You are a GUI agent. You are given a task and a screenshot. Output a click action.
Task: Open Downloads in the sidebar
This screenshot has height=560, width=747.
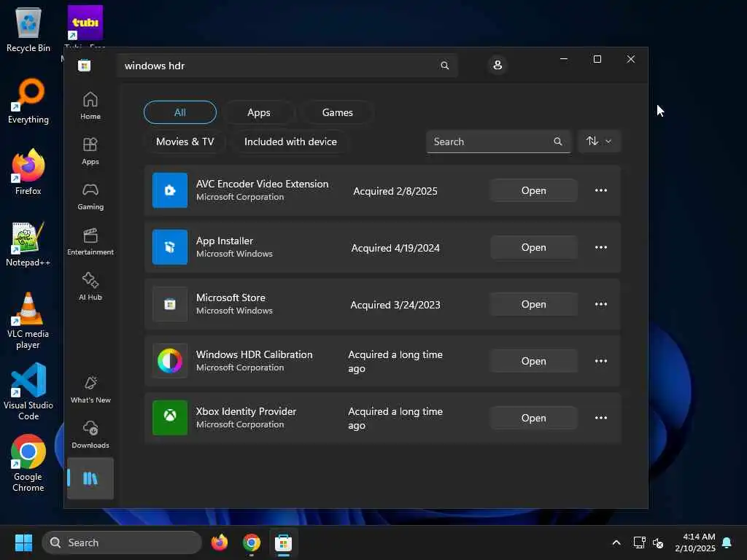click(90, 435)
